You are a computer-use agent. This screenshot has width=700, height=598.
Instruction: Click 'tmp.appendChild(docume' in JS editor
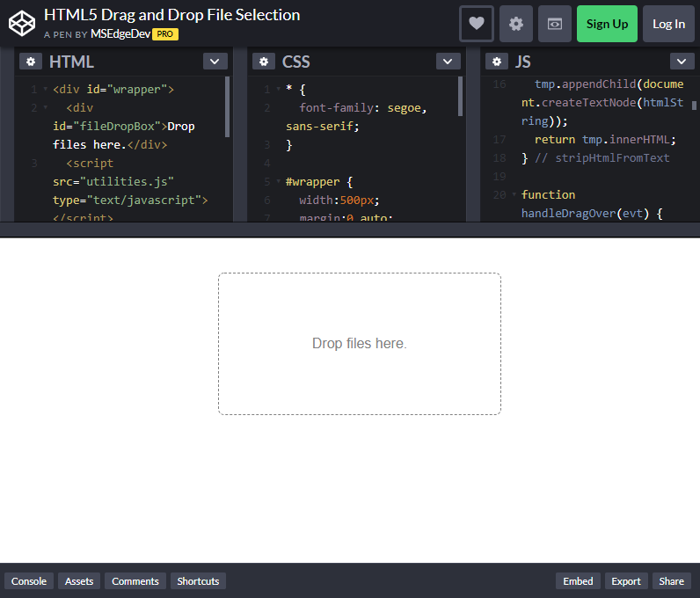coord(609,84)
